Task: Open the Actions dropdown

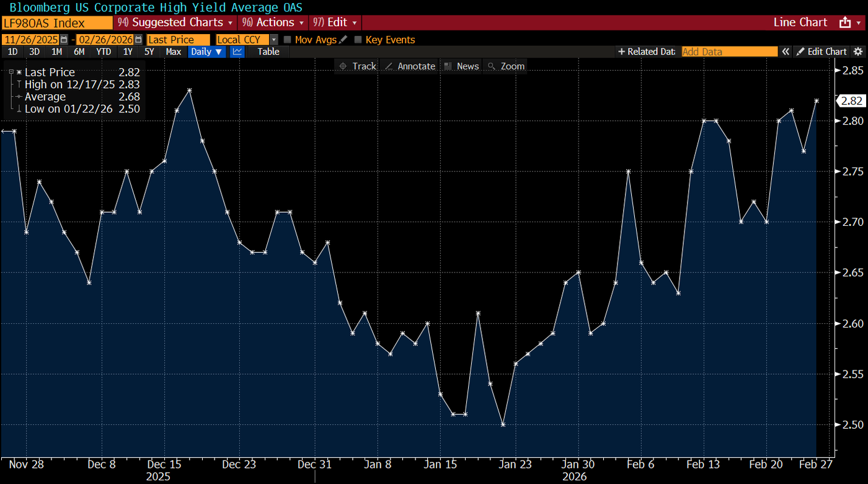Action: pyautogui.click(x=273, y=22)
